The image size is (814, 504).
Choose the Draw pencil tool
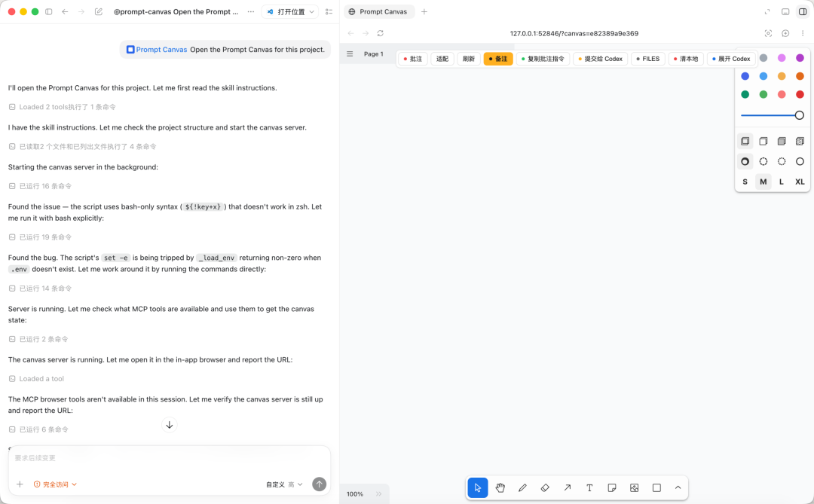point(522,488)
